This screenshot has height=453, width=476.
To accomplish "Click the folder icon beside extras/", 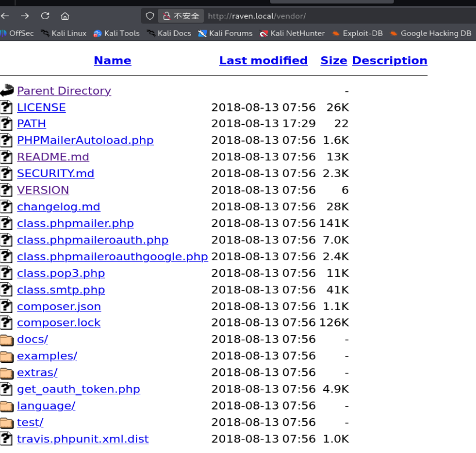I will [7, 373].
